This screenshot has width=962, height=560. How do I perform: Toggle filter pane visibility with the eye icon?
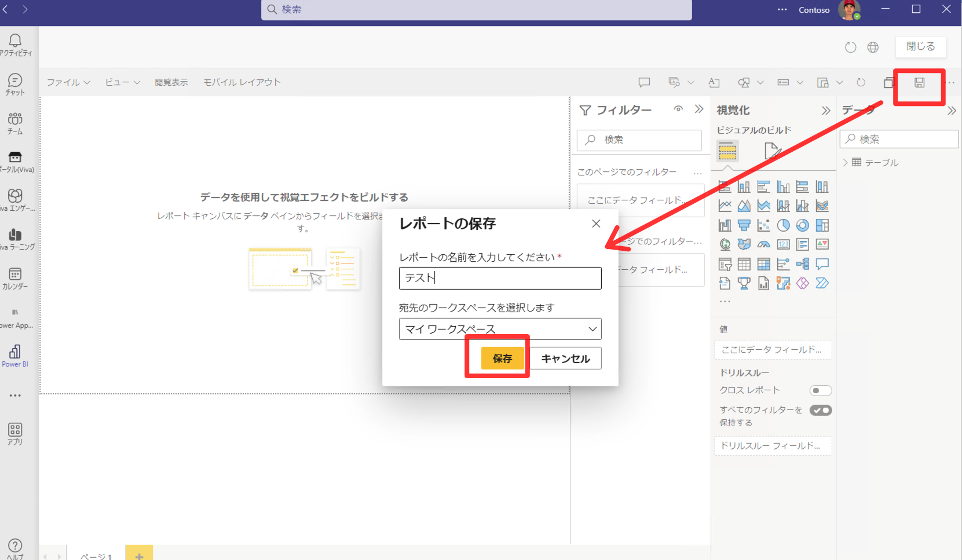tap(678, 109)
